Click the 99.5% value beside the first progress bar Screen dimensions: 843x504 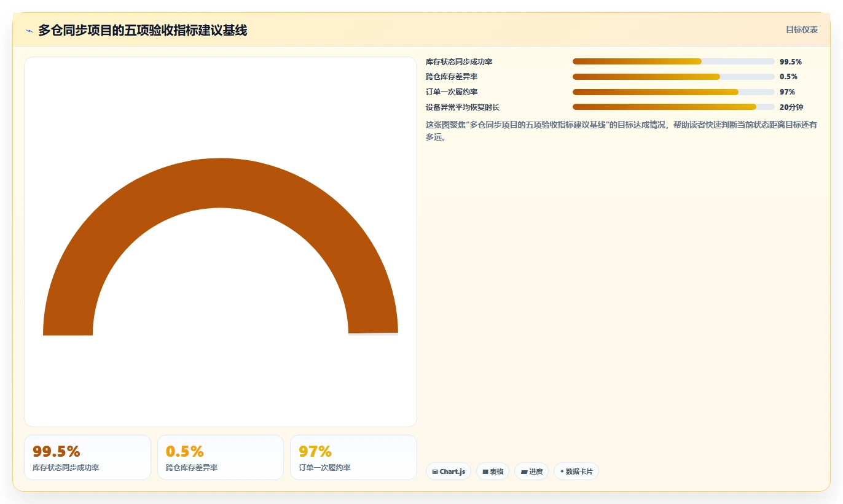click(x=791, y=62)
